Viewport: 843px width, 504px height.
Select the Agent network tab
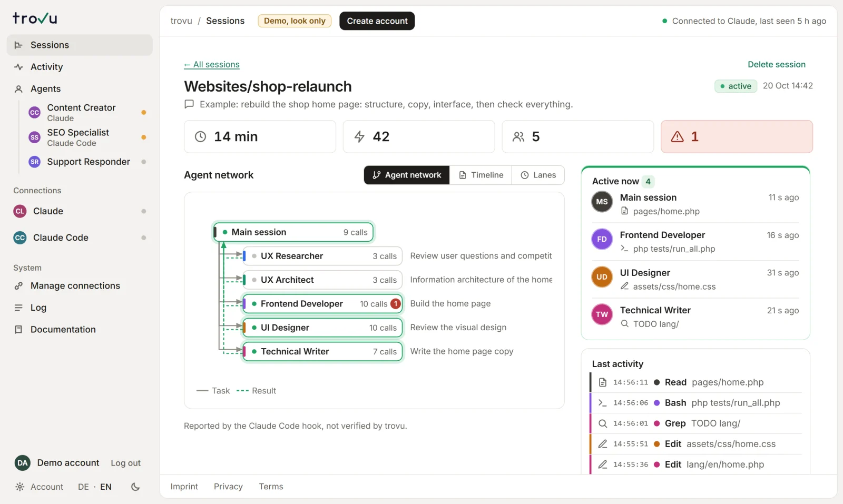click(x=407, y=175)
